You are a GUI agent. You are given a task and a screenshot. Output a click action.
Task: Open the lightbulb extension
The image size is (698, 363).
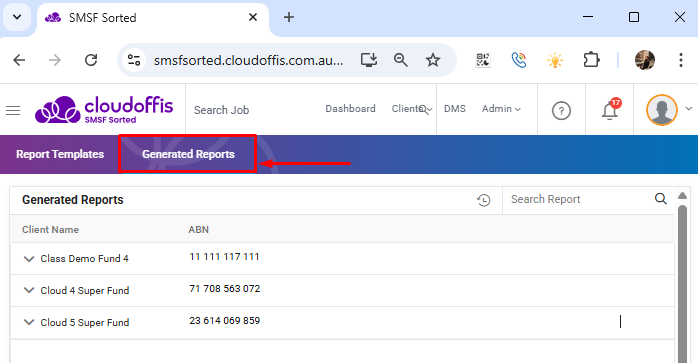[555, 60]
